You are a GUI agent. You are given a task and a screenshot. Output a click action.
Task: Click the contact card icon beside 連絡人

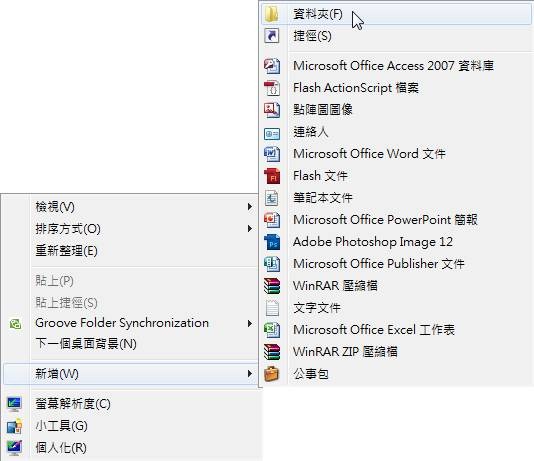click(x=272, y=133)
